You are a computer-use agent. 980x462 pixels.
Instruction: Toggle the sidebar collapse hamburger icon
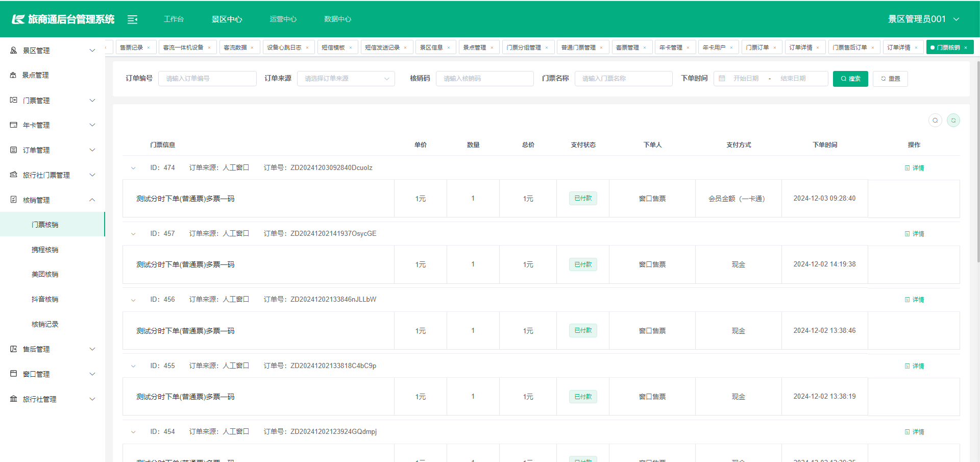132,19
